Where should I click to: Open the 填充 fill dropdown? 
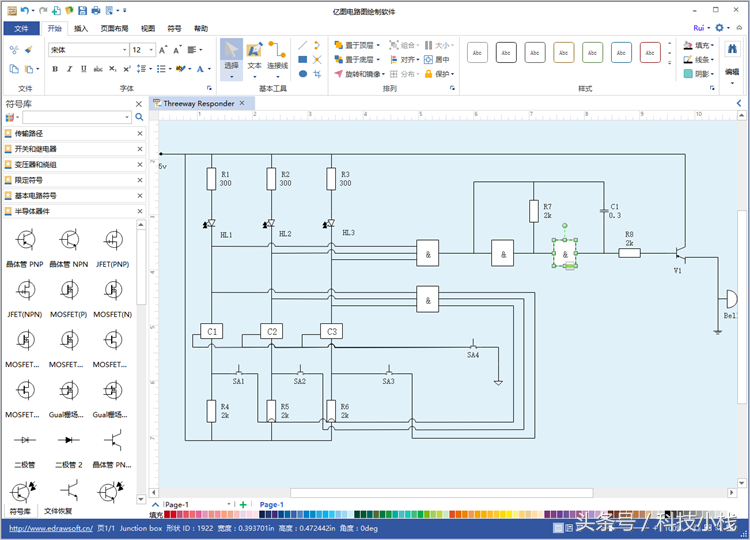698,45
